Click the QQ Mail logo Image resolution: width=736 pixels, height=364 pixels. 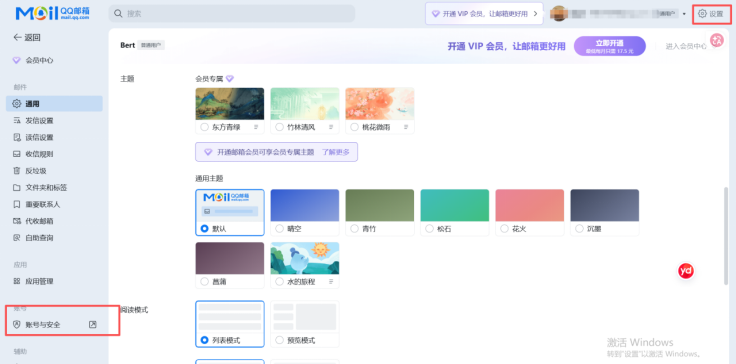pyautogui.click(x=53, y=13)
